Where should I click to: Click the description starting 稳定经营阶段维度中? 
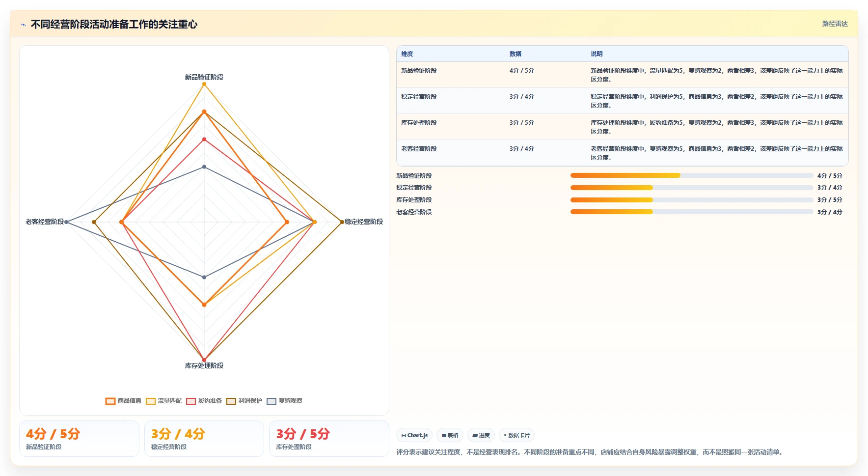click(x=717, y=101)
